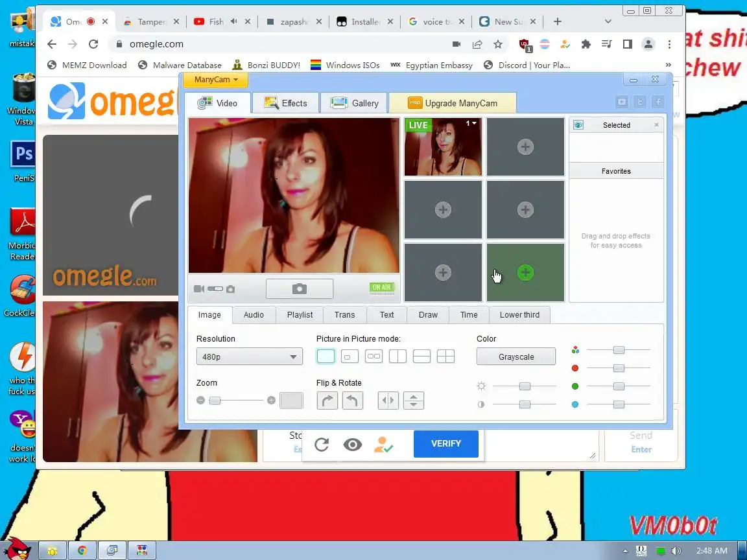Click the blue VERIFY button
The width and height of the screenshot is (747, 560).
point(446,444)
